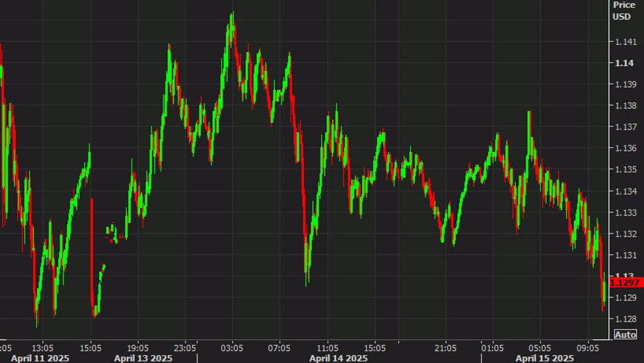The width and height of the screenshot is (644, 363).
Task: Click the 19:05 time label
Action: point(138,348)
